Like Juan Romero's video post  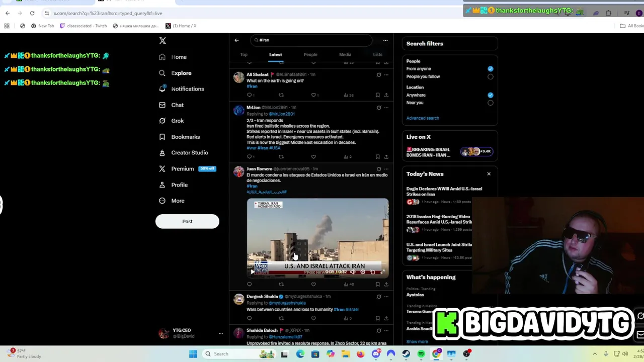[313, 284]
